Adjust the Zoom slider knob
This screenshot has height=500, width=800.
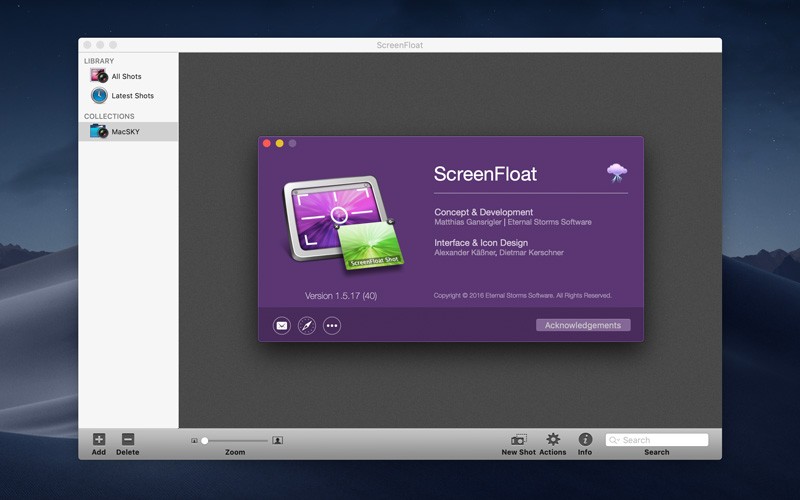[x=205, y=440]
